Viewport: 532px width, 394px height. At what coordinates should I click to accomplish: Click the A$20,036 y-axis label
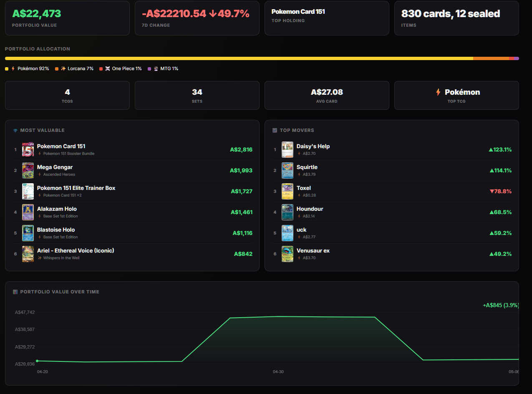click(x=25, y=364)
